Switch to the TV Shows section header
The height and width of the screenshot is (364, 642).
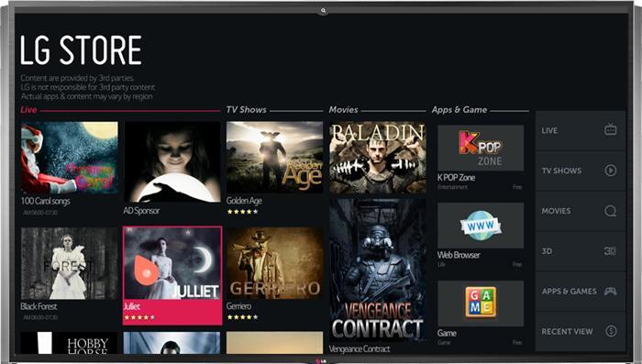(246, 110)
